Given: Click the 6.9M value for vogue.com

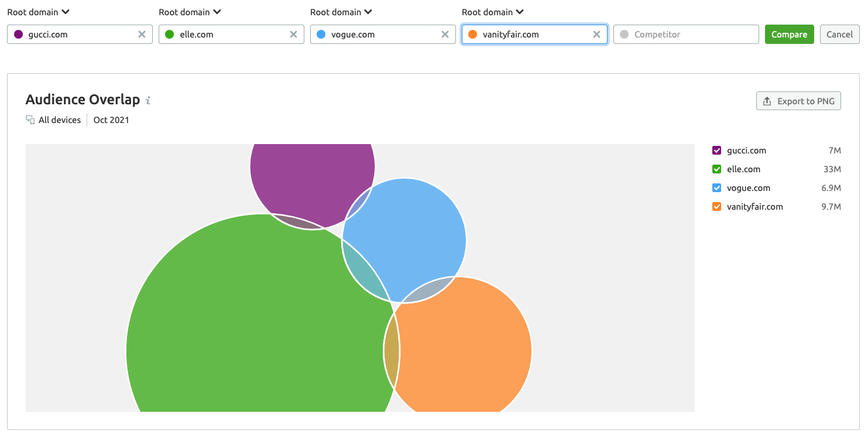Looking at the screenshot, I should pyautogui.click(x=831, y=188).
